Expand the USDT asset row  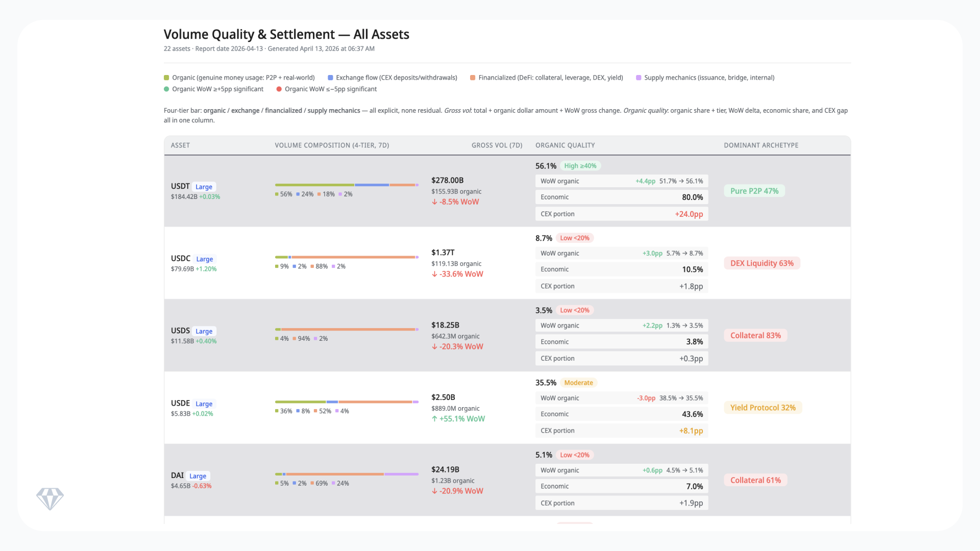(180, 186)
